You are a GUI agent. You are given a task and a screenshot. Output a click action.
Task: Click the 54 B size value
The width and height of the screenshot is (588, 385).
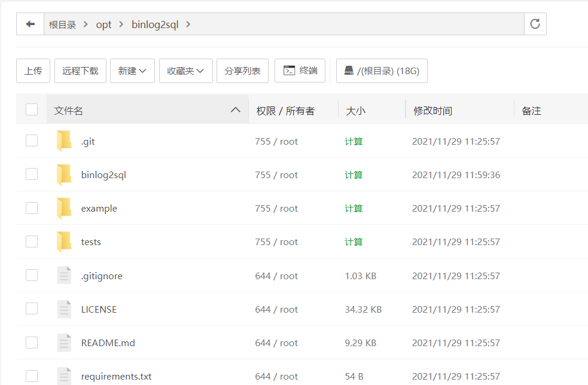[354, 377]
